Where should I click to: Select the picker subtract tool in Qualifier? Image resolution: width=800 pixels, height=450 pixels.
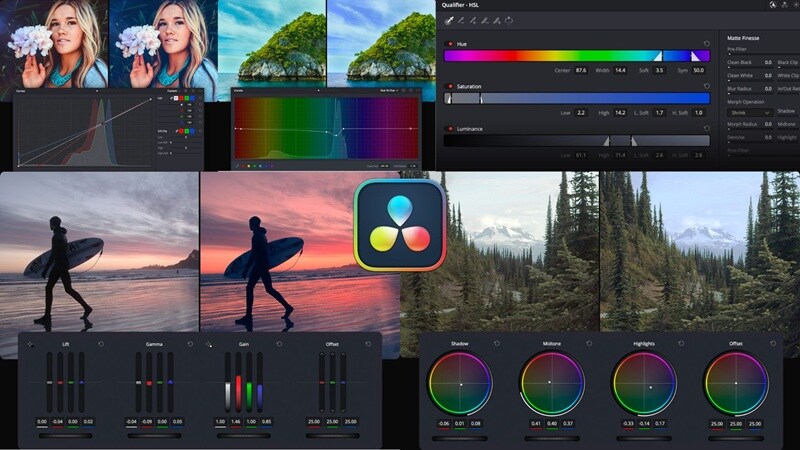tap(461, 20)
